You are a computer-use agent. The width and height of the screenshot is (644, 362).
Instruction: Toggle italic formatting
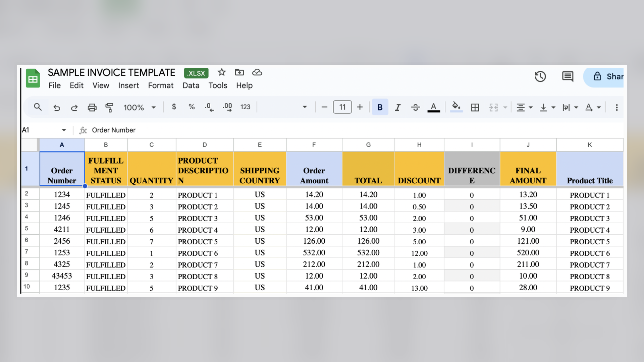coord(397,107)
